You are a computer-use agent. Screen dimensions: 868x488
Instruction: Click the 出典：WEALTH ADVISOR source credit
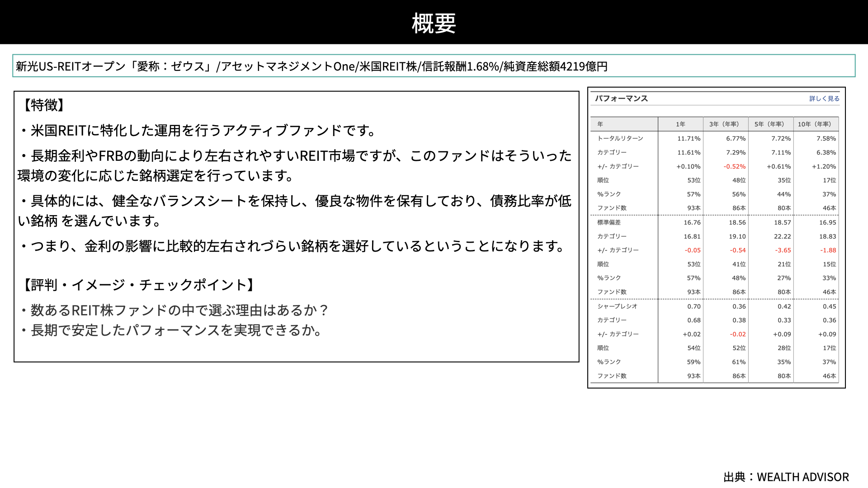(x=786, y=477)
